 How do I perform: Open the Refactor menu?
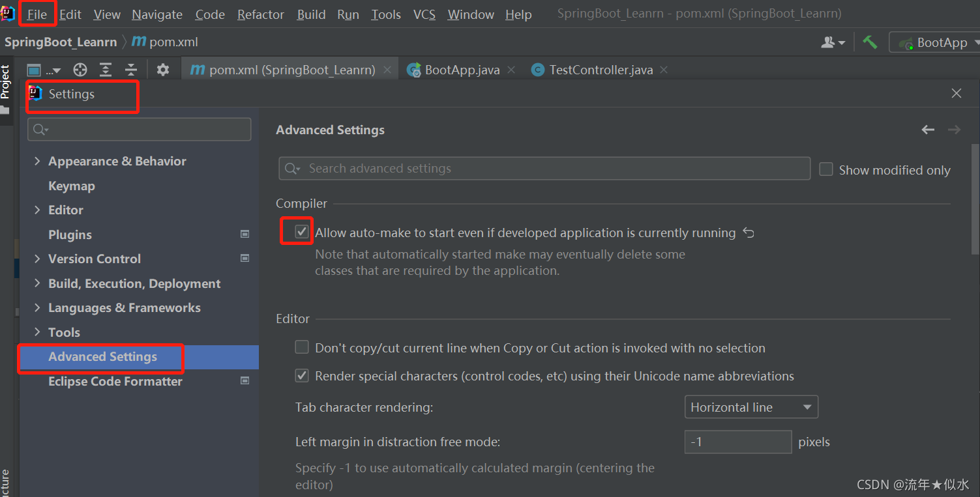261,14
